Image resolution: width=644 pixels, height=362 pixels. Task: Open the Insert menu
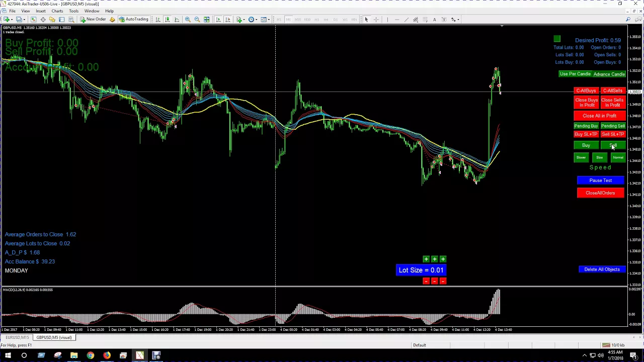tap(41, 11)
